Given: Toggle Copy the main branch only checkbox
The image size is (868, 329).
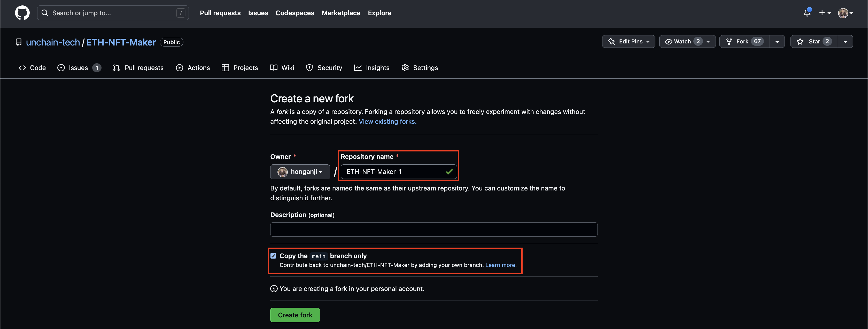Looking at the screenshot, I should [273, 256].
